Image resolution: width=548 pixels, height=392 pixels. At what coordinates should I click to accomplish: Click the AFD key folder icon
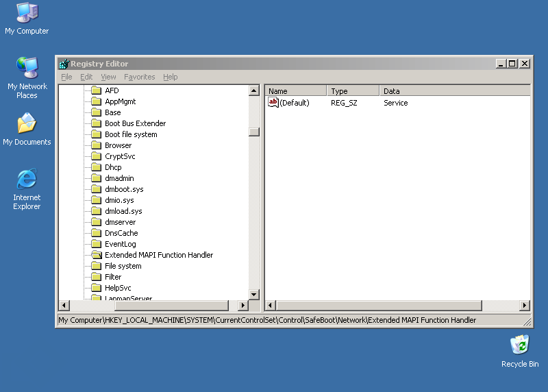[x=96, y=90]
